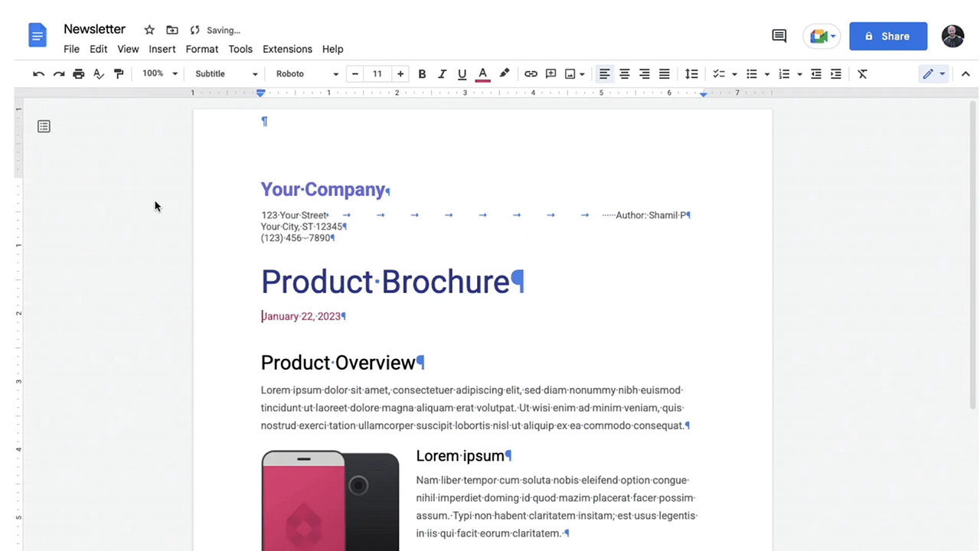
Task: Click the print icon in toolbar
Action: (x=78, y=74)
